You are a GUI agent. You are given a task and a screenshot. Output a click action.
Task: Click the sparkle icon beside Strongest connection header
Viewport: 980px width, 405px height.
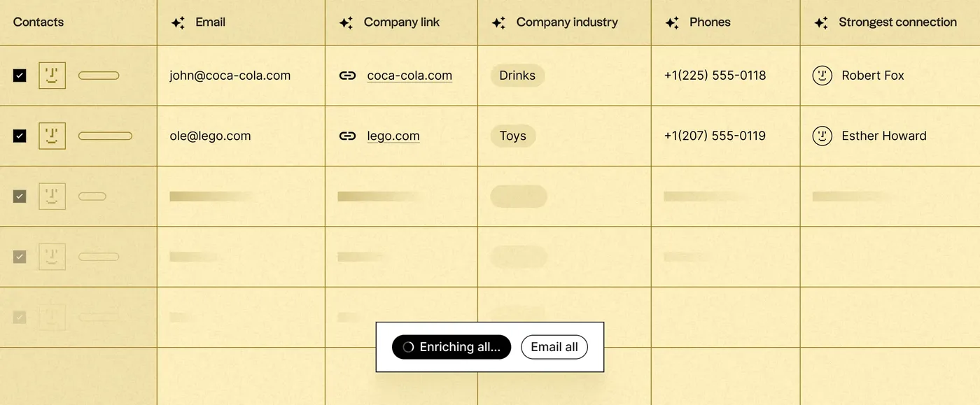[821, 22]
